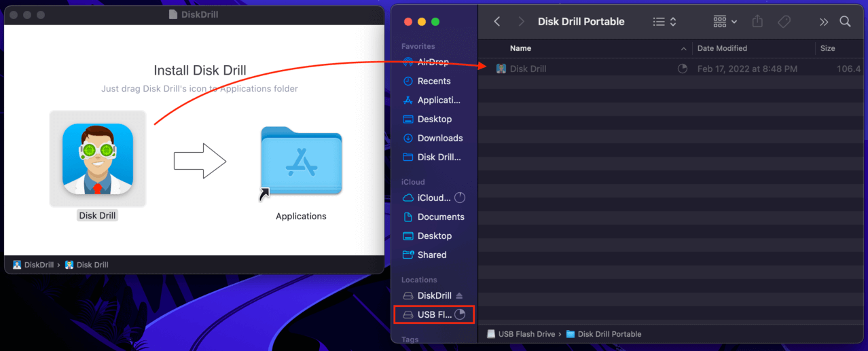Open the Group By dropdown in Finder toolbar
The image size is (868, 351).
725,22
